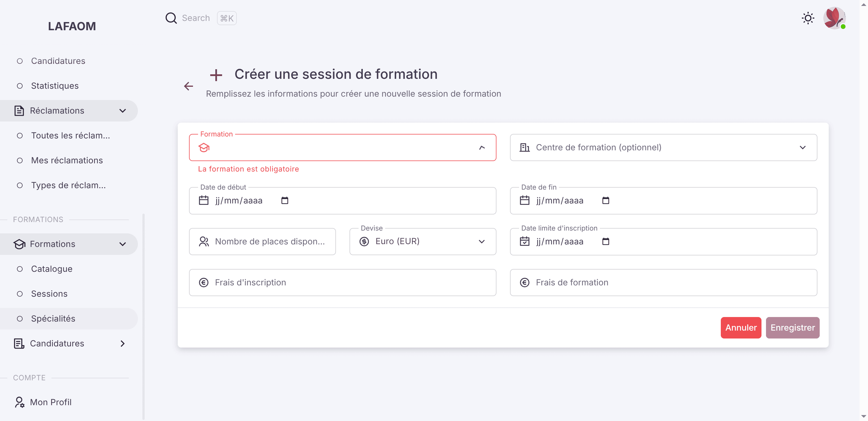The image size is (868, 421).
Task: Click the Réclamations document icon in sidebar
Action: 19,110
